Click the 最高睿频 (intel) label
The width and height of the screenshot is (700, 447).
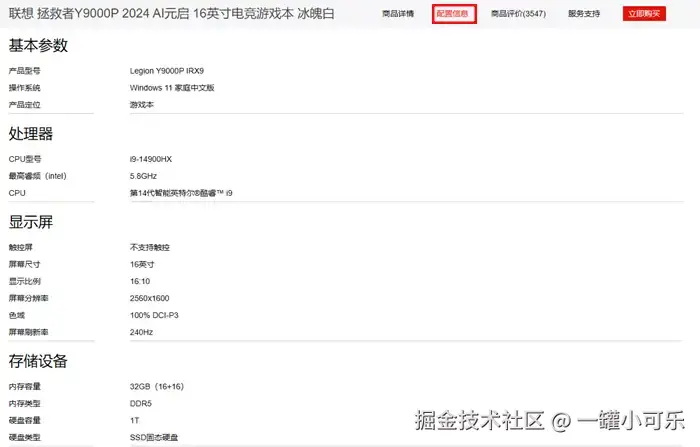coord(38,176)
